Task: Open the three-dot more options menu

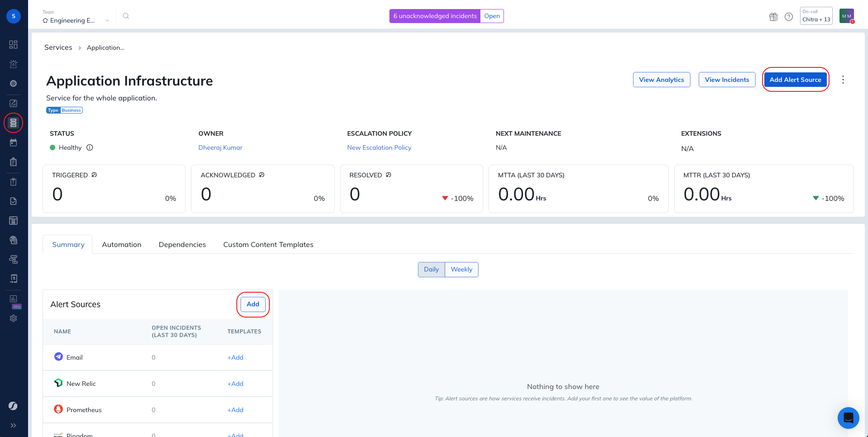Action: click(x=843, y=80)
